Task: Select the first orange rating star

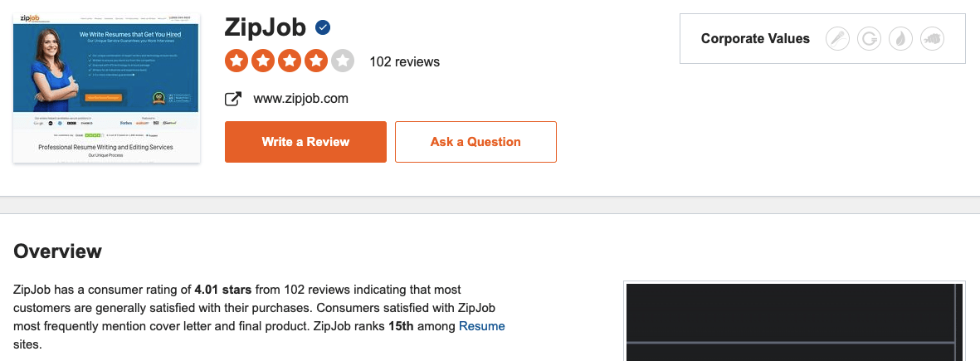Action: pos(236,61)
